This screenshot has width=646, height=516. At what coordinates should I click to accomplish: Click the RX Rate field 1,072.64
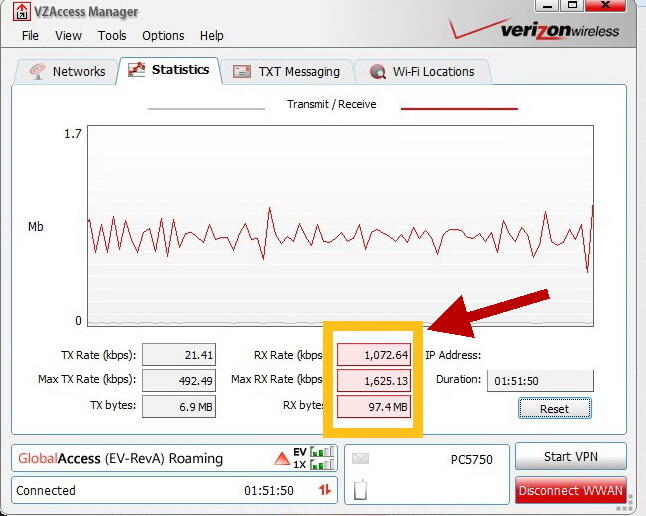(x=374, y=355)
